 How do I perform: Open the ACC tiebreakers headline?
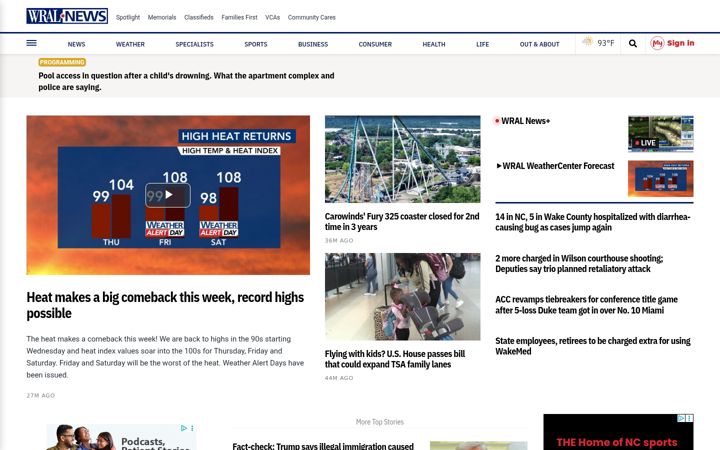pyautogui.click(x=586, y=305)
